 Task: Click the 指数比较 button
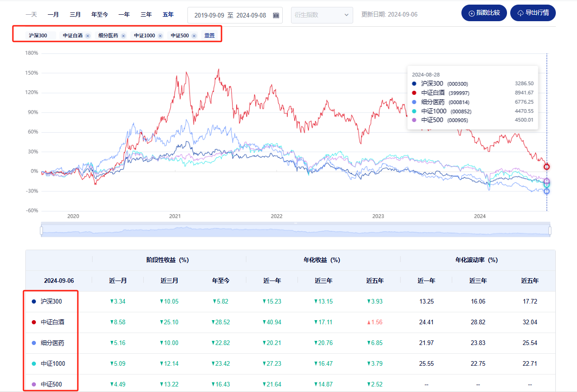(x=484, y=13)
